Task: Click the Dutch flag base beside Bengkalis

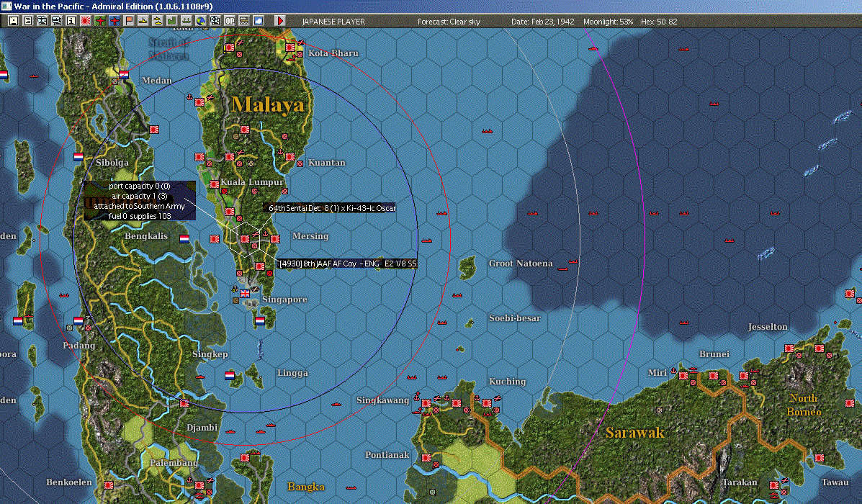Action: tap(184, 239)
